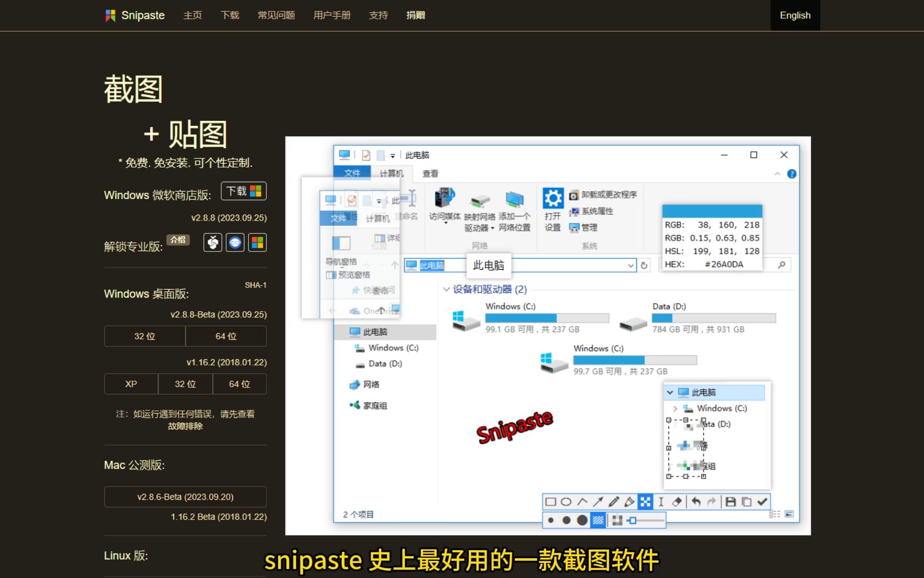Click the mosaic strength slider handle

pos(633,520)
